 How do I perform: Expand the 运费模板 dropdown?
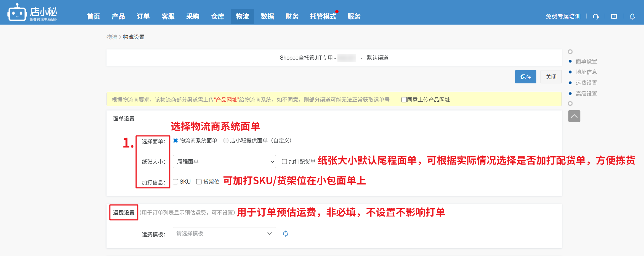click(x=224, y=234)
